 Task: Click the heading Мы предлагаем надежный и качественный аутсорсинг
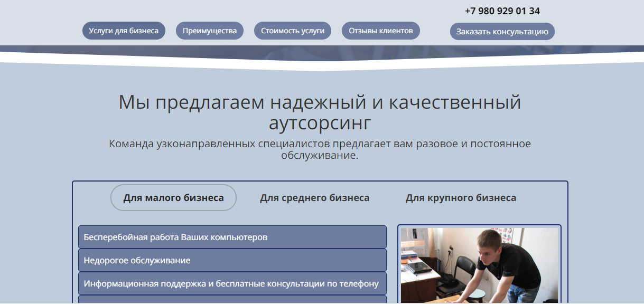point(320,112)
